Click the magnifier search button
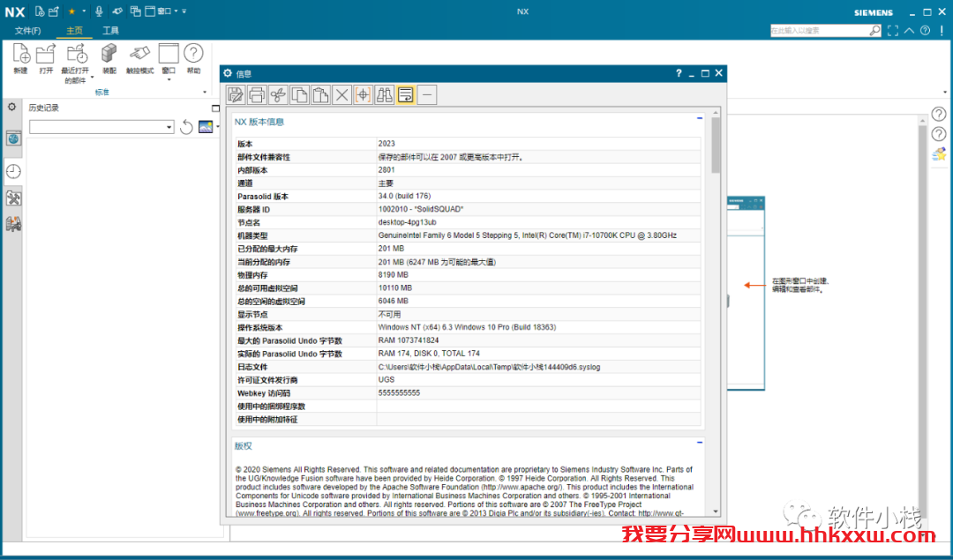 tap(874, 30)
